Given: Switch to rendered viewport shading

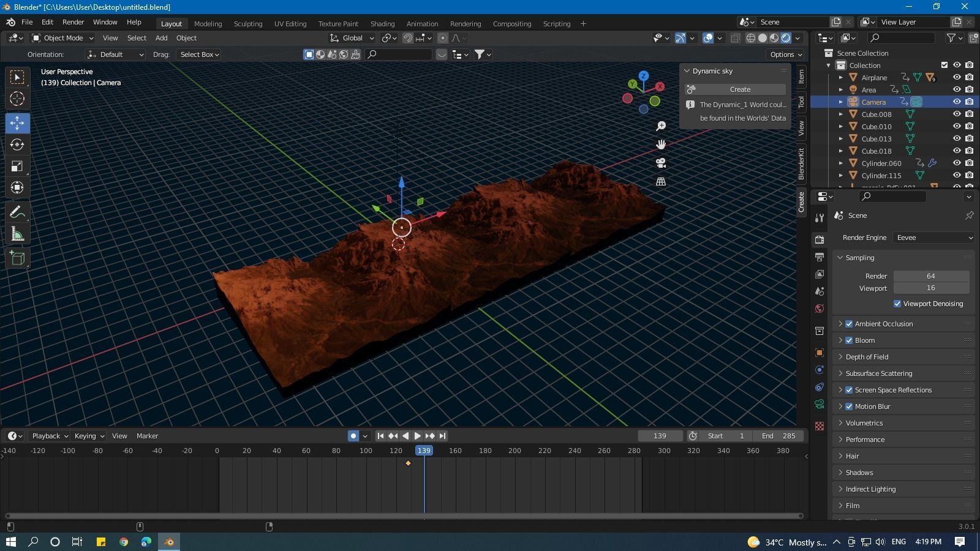Looking at the screenshot, I should (x=786, y=38).
